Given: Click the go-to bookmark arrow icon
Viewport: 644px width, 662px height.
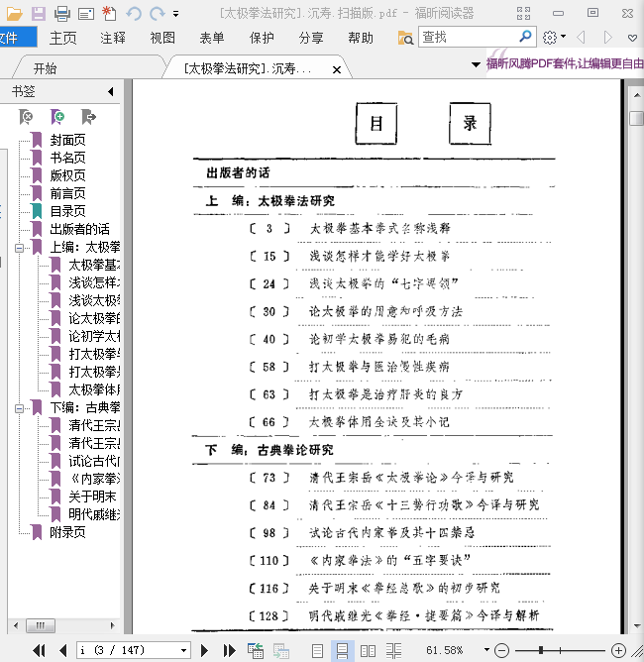Looking at the screenshot, I should [88, 117].
